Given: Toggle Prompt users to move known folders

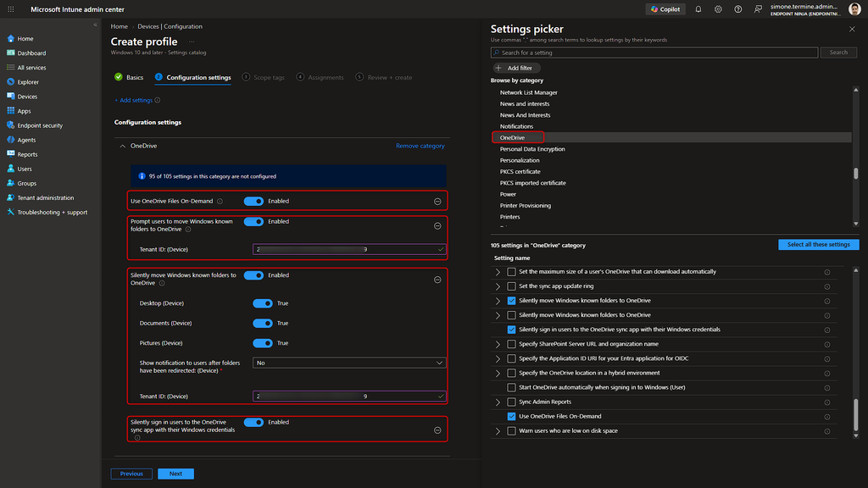Looking at the screenshot, I should [253, 221].
